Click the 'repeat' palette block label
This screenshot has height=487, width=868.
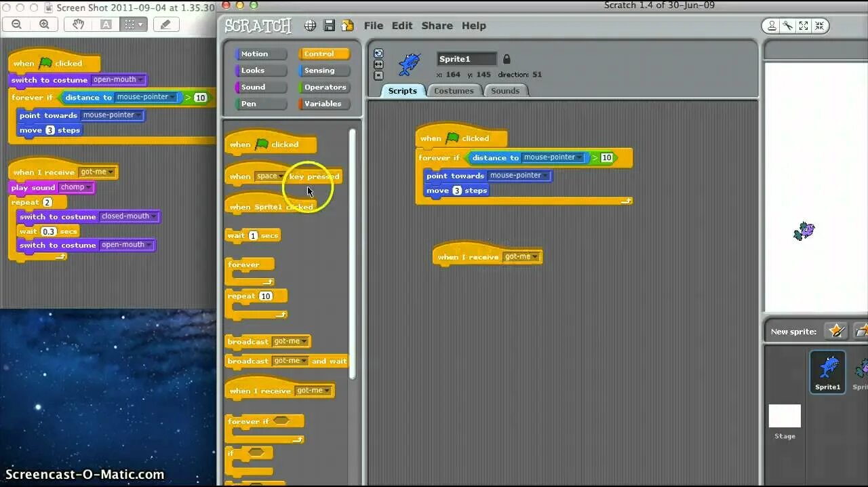[x=241, y=296]
